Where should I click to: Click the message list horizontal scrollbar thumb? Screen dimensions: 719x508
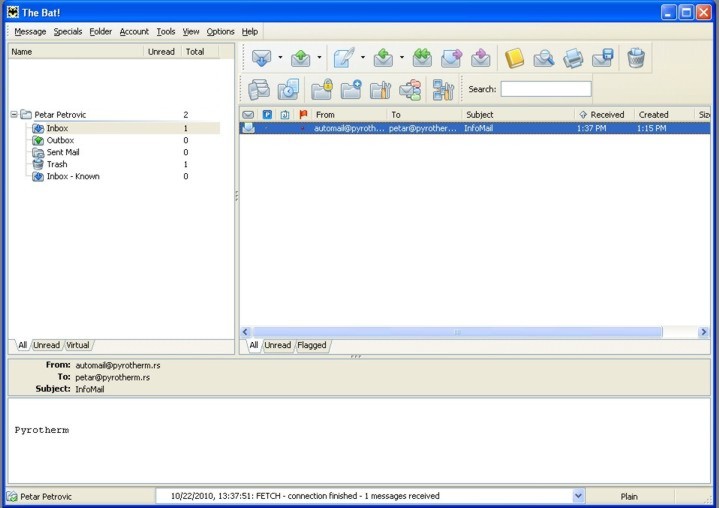(457, 332)
